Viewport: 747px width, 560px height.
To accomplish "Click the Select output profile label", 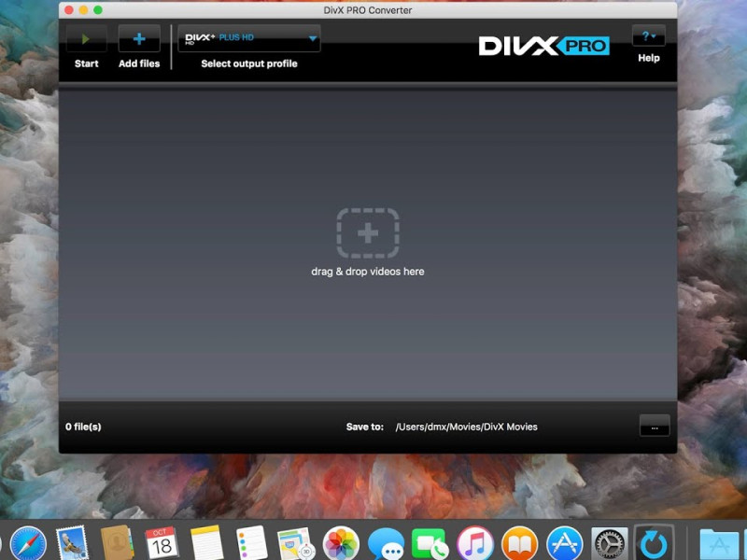I will coord(249,63).
